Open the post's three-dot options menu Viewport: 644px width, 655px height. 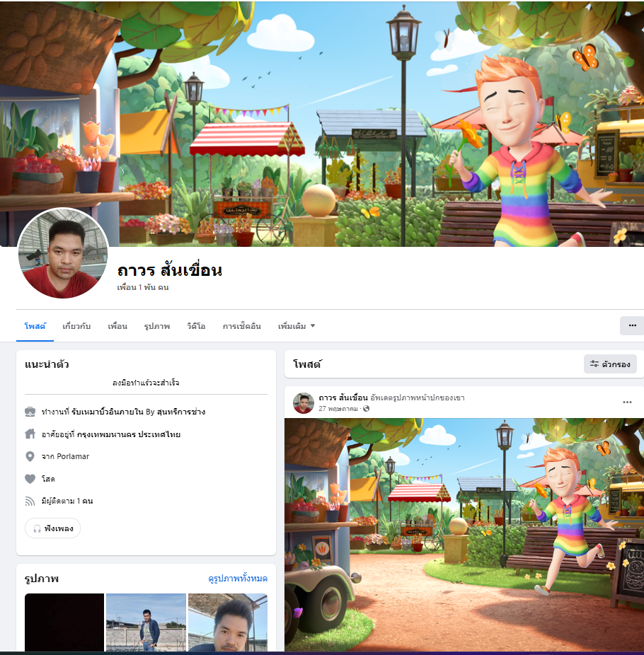click(627, 402)
